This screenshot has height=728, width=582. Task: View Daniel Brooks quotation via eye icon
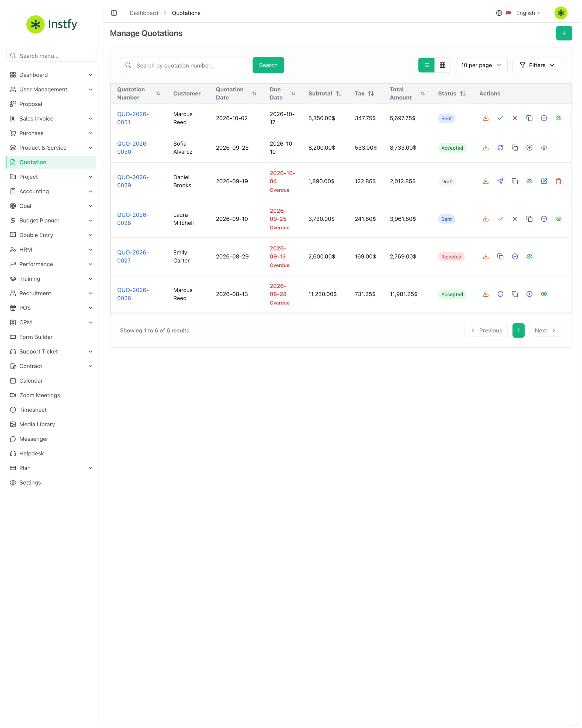529,181
